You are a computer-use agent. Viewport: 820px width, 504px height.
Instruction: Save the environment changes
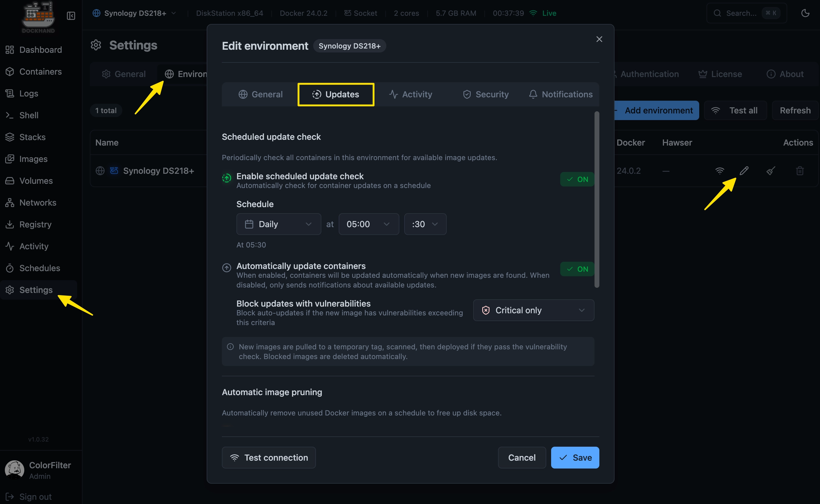pos(575,457)
